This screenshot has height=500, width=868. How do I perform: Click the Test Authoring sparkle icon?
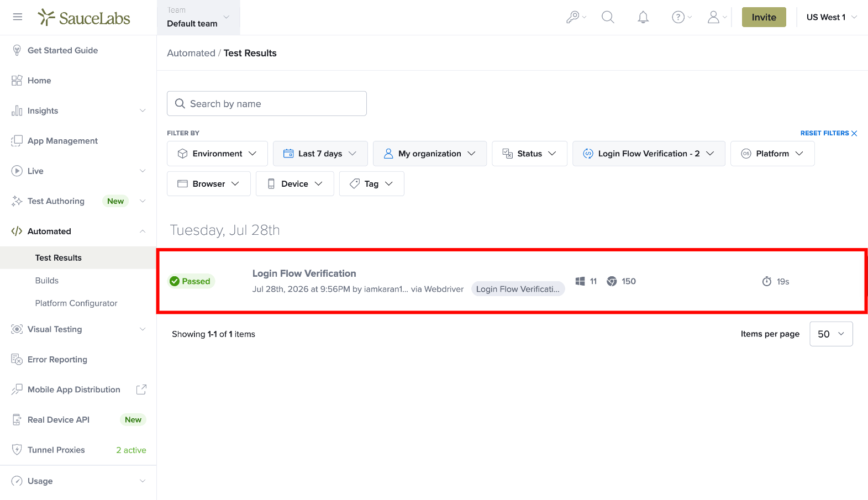(17, 201)
